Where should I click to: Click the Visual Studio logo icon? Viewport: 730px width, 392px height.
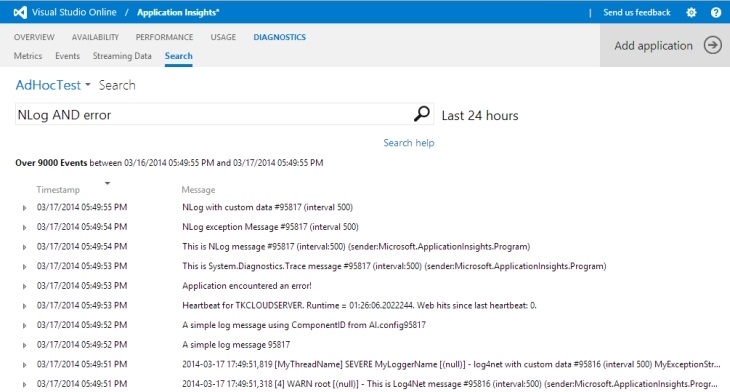pos(20,13)
